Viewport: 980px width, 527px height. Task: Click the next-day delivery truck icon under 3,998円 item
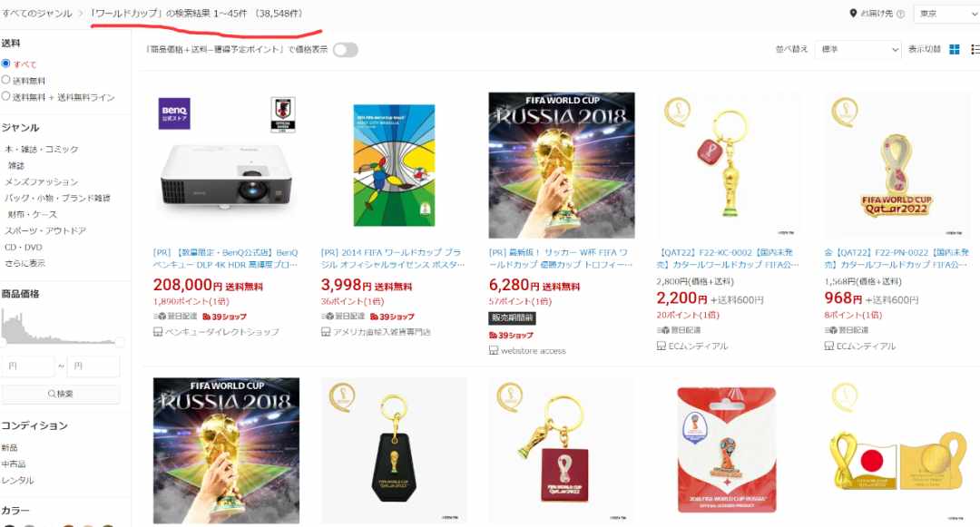327,316
